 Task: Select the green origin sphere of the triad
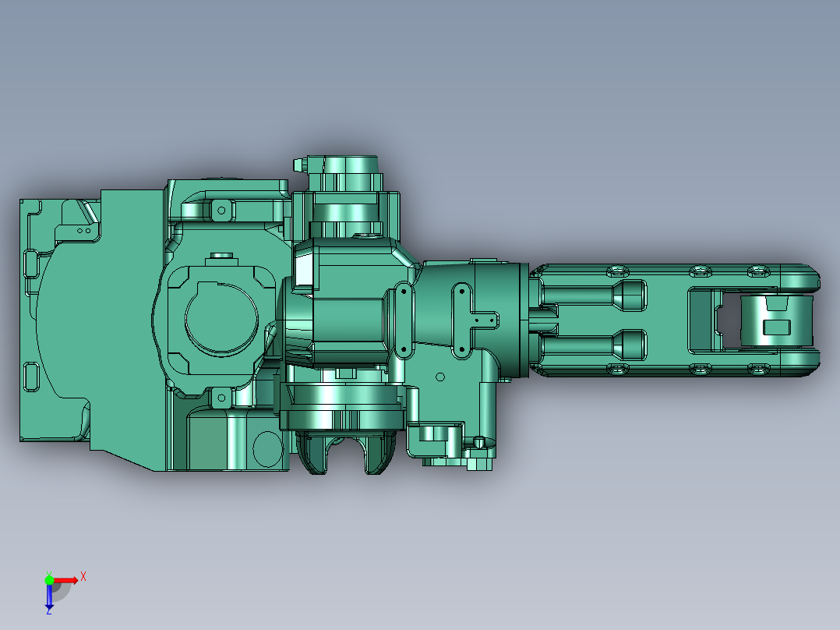(x=51, y=581)
